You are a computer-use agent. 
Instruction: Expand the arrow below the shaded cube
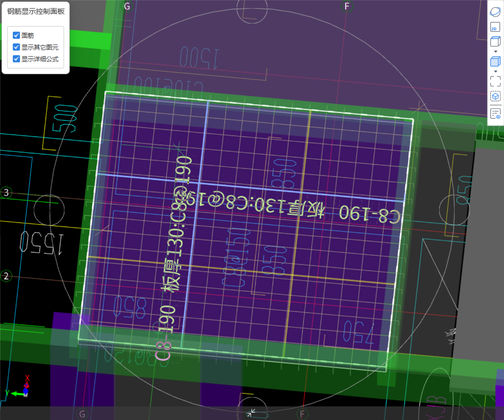click(x=495, y=72)
